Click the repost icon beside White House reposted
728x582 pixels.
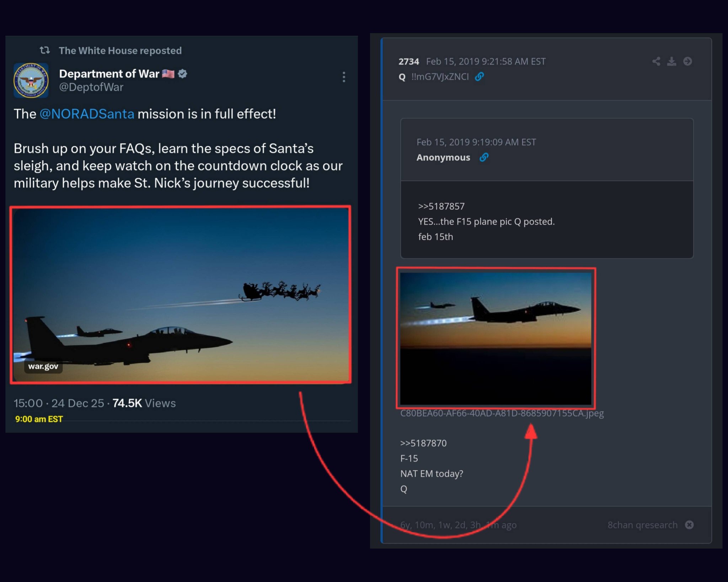[x=44, y=50]
